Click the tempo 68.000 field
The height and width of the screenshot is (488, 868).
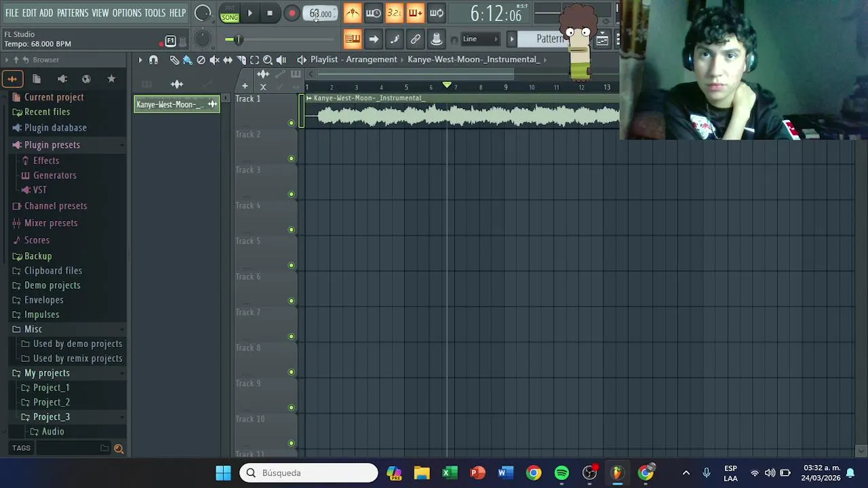(x=320, y=14)
